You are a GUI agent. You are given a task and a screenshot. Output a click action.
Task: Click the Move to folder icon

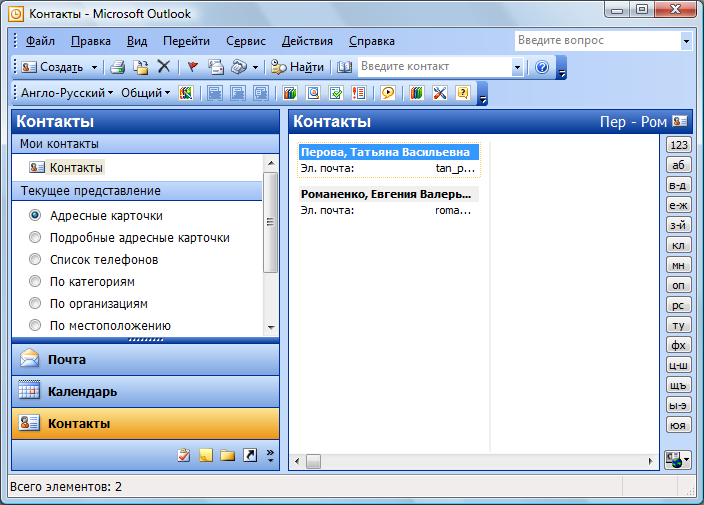141,67
